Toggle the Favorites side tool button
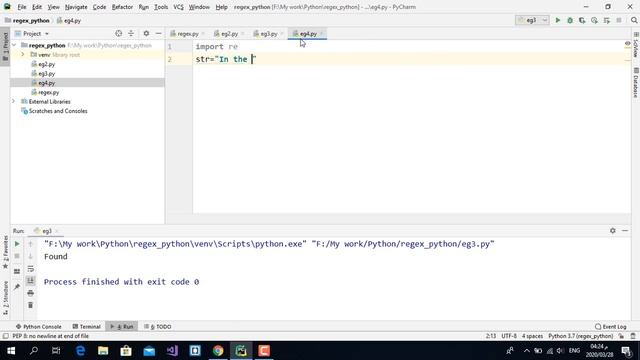The height and width of the screenshot is (360, 640). pyautogui.click(x=5, y=251)
